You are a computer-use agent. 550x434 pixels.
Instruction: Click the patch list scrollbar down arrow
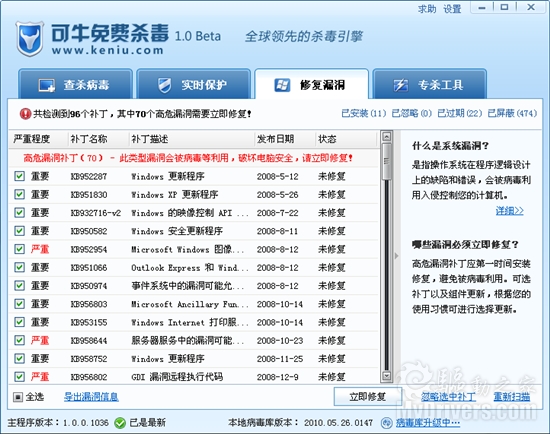pos(387,376)
